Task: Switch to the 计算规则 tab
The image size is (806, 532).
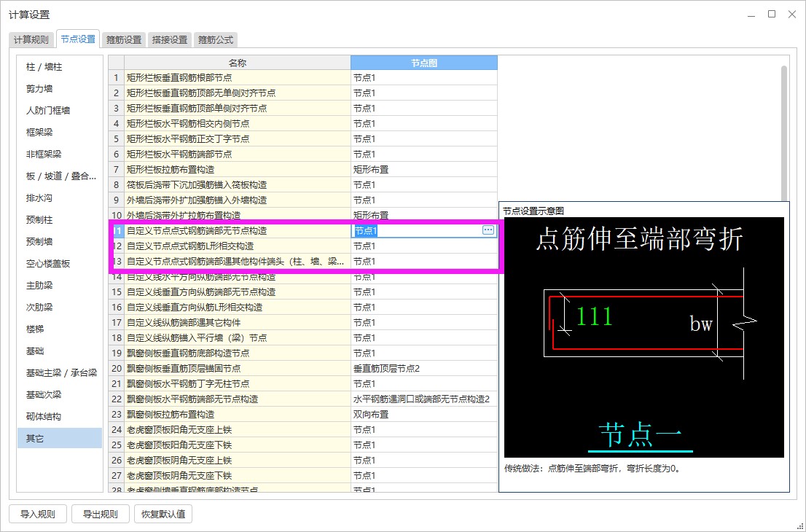Action: click(x=32, y=39)
